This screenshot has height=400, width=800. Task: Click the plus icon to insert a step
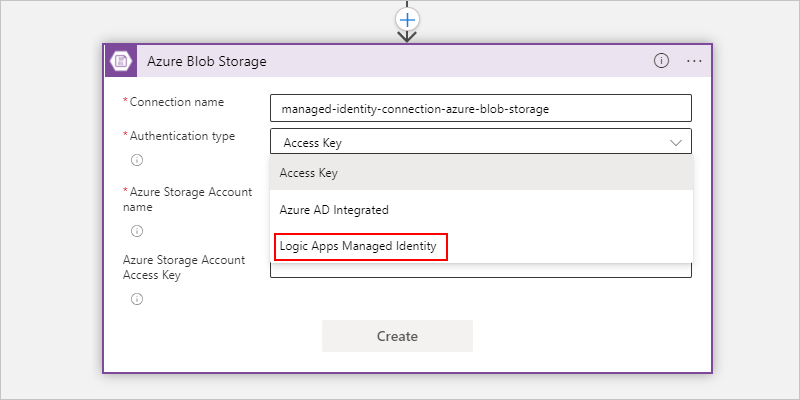[x=407, y=20]
